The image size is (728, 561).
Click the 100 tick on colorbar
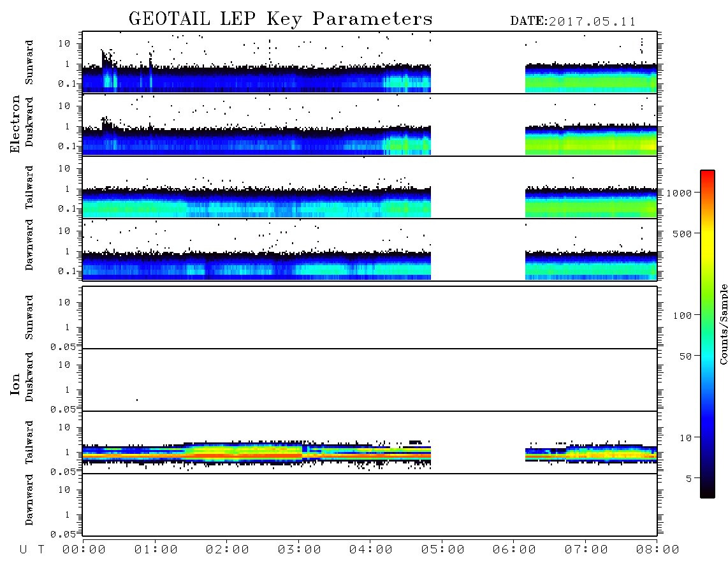682,316
